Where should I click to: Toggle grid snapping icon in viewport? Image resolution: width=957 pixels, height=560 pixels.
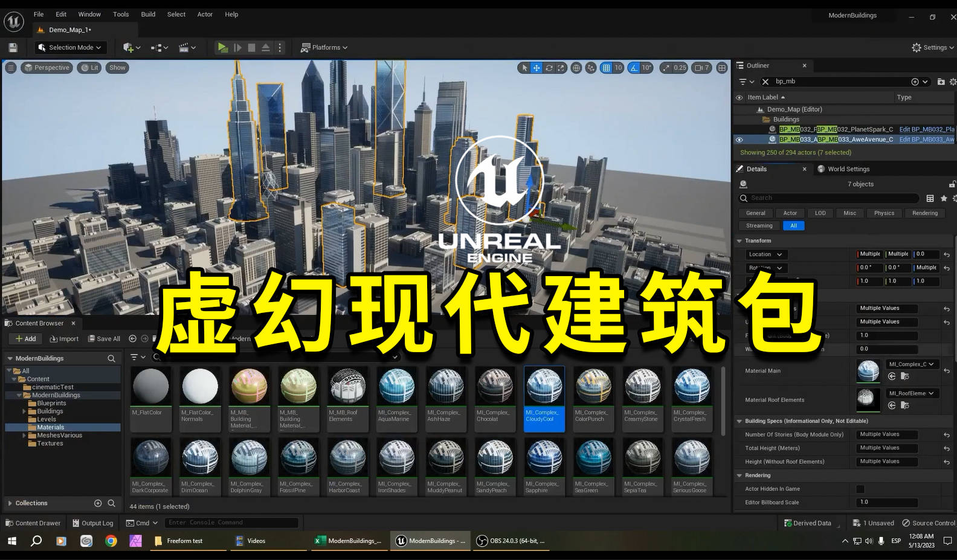[606, 68]
